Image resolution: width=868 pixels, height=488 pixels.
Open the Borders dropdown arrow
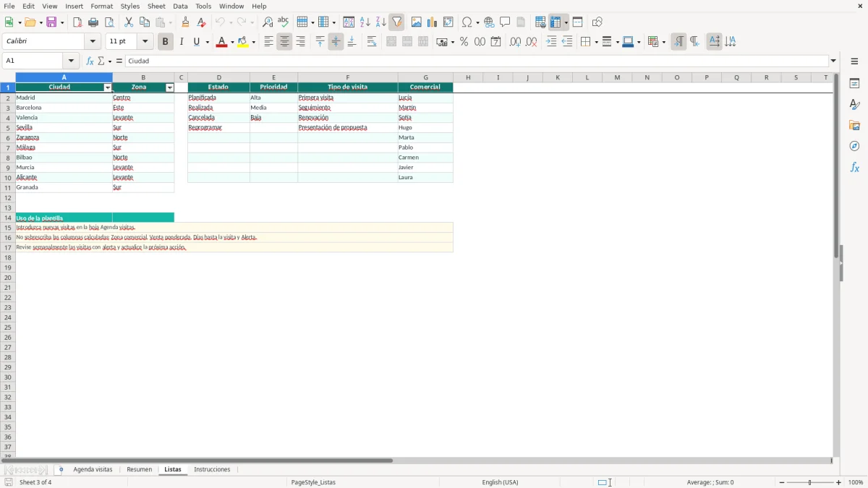[x=595, y=42]
